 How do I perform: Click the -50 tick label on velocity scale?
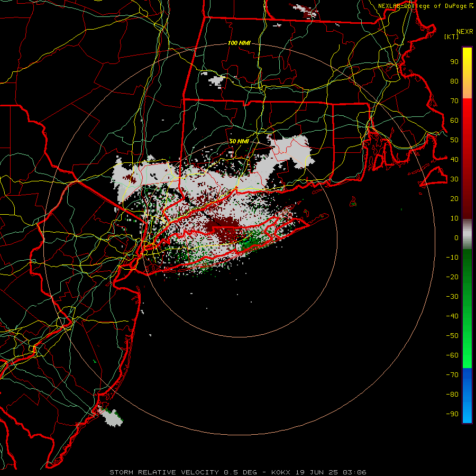452,336
